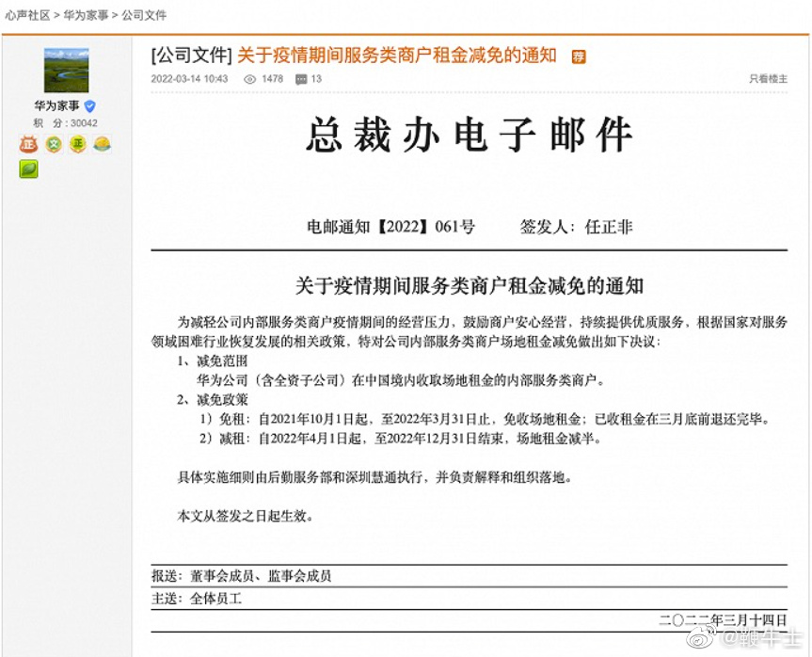Click the comment count 13
Viewport: 812px width, 657px height.
point(316,79)
